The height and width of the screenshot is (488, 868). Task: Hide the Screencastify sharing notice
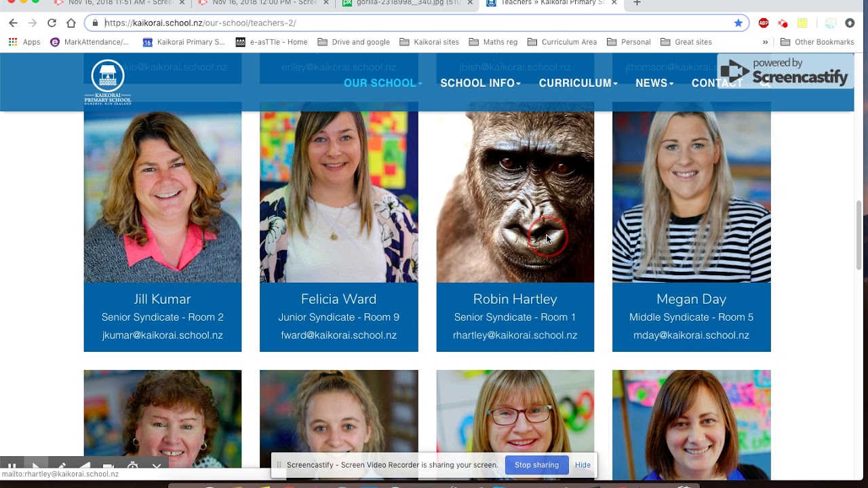coord(583,465)
